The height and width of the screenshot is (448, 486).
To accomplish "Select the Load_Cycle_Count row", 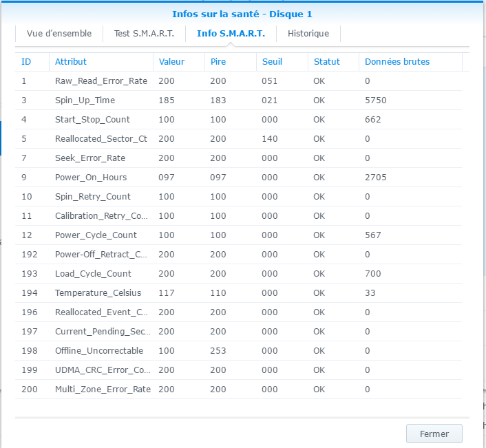I will [238, 274].
